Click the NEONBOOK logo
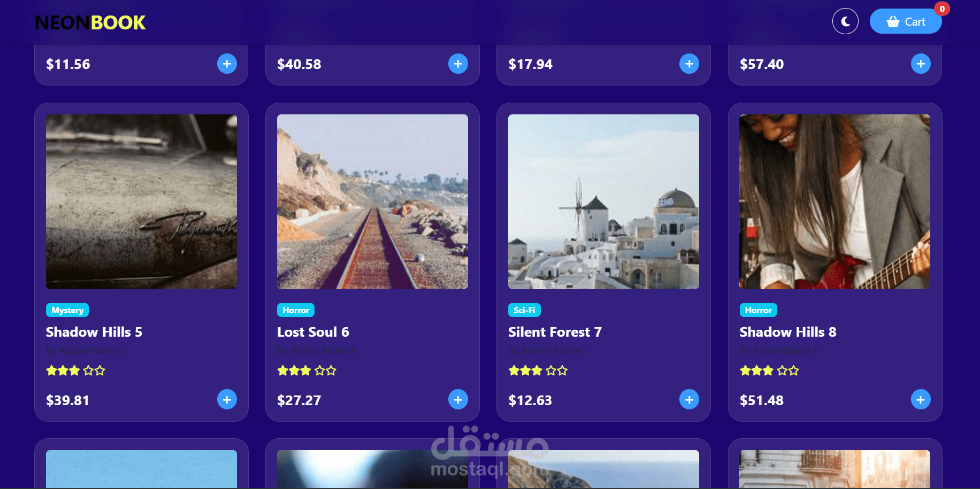This screenshot has height=489, width=980. point(90,22)
